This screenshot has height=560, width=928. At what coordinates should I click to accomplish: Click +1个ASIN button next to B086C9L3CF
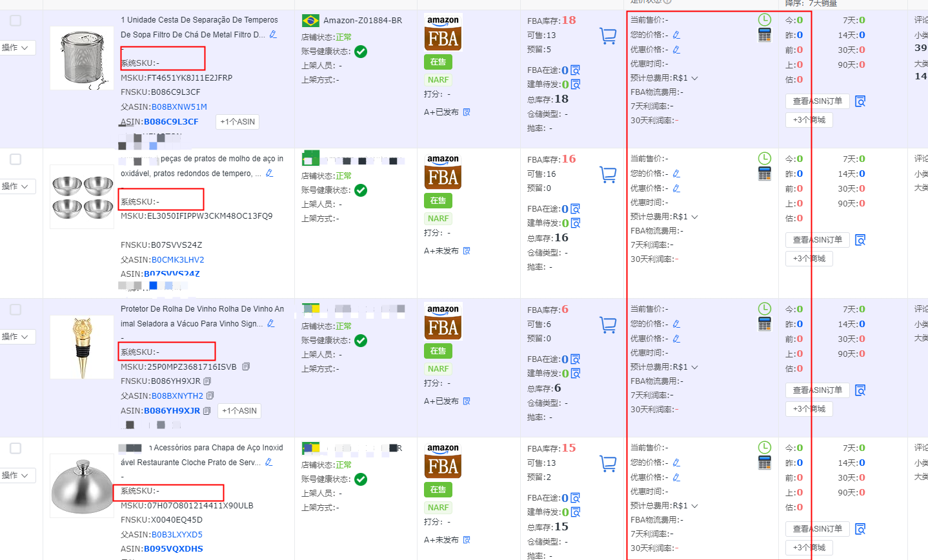pyautogui.click(x=237, y=121)
